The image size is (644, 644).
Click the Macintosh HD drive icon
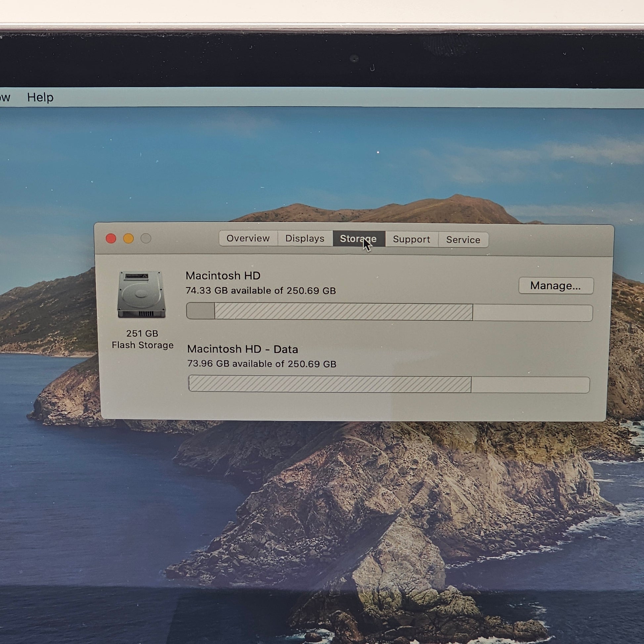141,294
